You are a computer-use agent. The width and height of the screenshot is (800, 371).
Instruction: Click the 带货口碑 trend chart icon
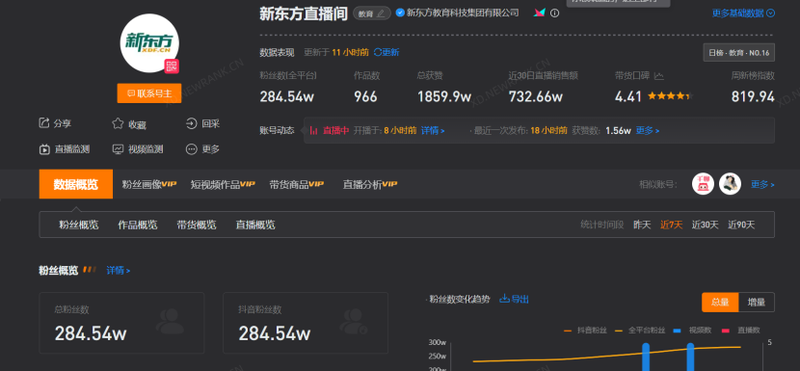(659, 76)
